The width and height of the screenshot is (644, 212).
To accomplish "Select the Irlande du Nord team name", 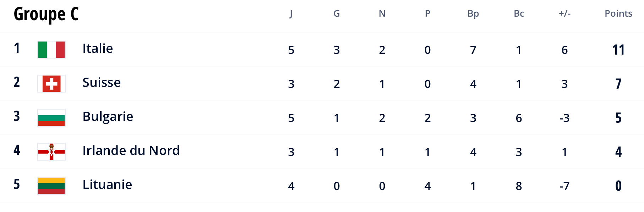I will tap(131, 151).
